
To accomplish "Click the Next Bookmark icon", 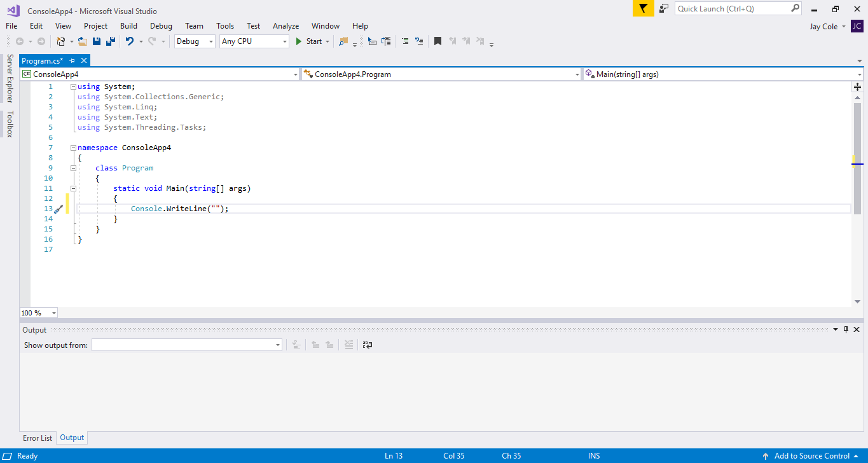I will point(466,41).
